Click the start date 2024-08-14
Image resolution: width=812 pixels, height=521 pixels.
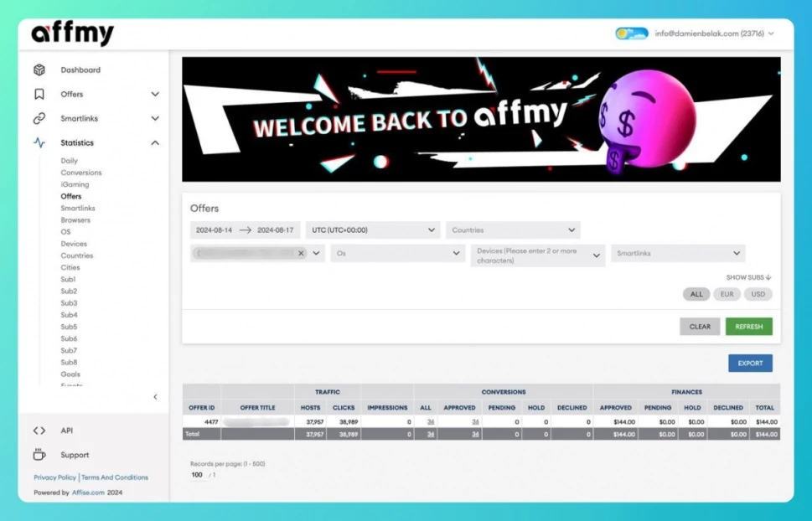click(x=214, y=230)
